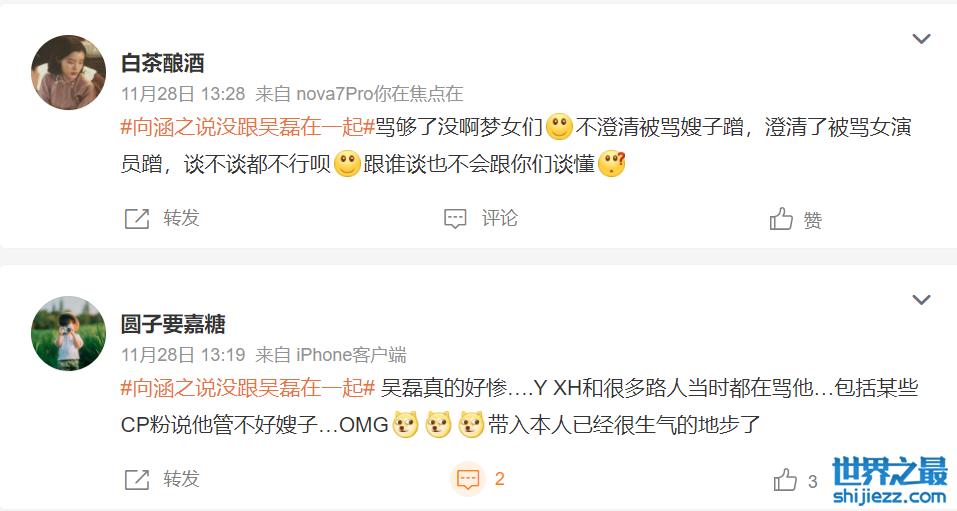Click source link iPhone客户端
The height and width of the screenshot is (511, 957).
(x=351, y=355)
